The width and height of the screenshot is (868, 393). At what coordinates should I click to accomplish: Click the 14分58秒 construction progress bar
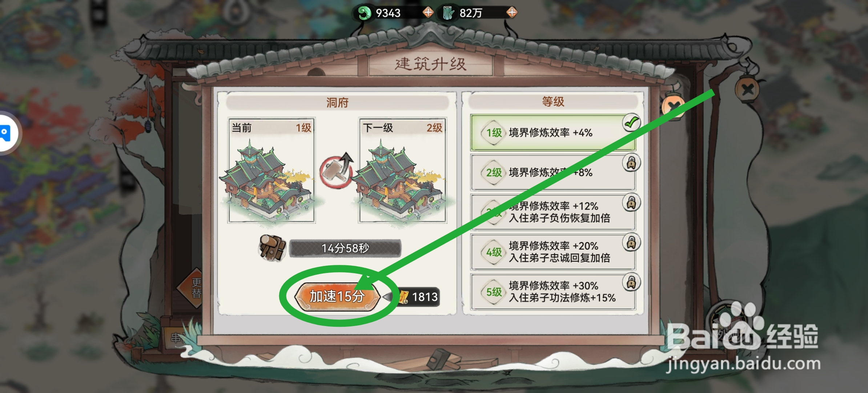tap(345, 248)
